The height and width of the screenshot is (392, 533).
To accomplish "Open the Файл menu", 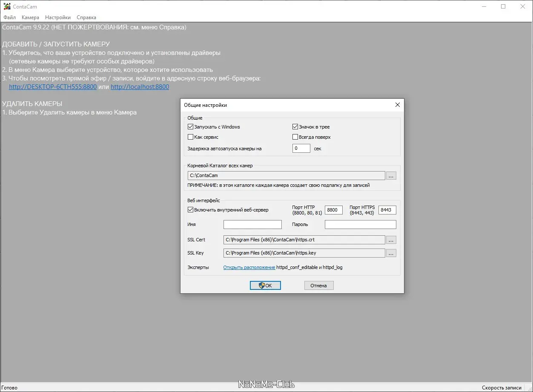I will tap(9, 17).
